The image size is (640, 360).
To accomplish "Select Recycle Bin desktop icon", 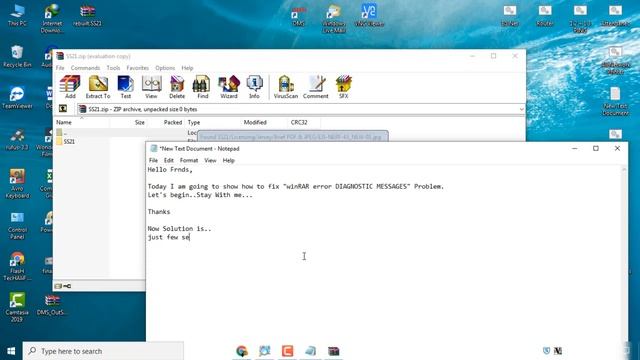I will click(17, 56).
